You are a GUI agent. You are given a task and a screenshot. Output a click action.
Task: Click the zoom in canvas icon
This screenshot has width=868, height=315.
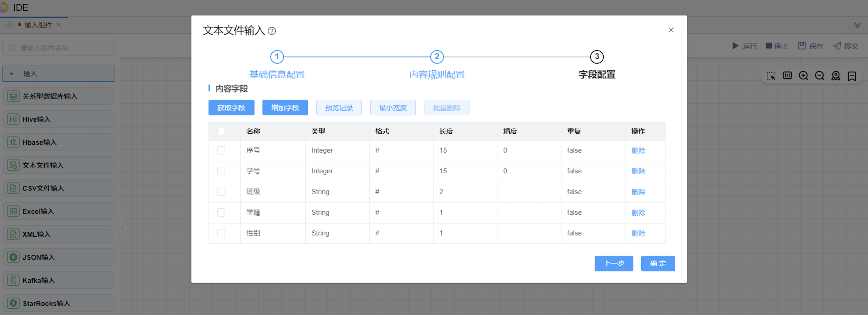[x=803, y=76]
